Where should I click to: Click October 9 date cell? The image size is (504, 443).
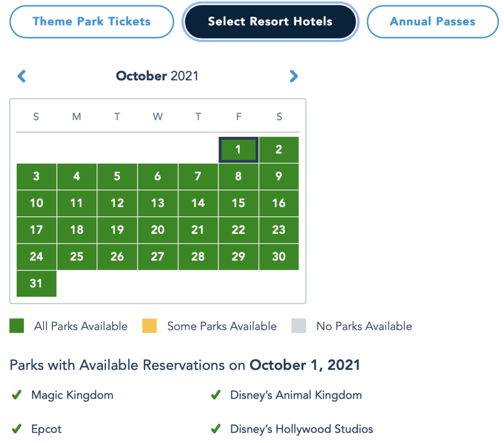279,177
